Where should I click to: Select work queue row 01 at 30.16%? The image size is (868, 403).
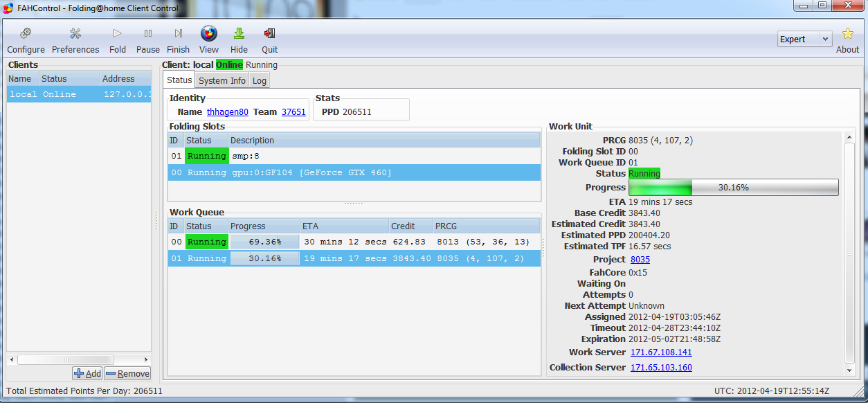coord(354,258)
